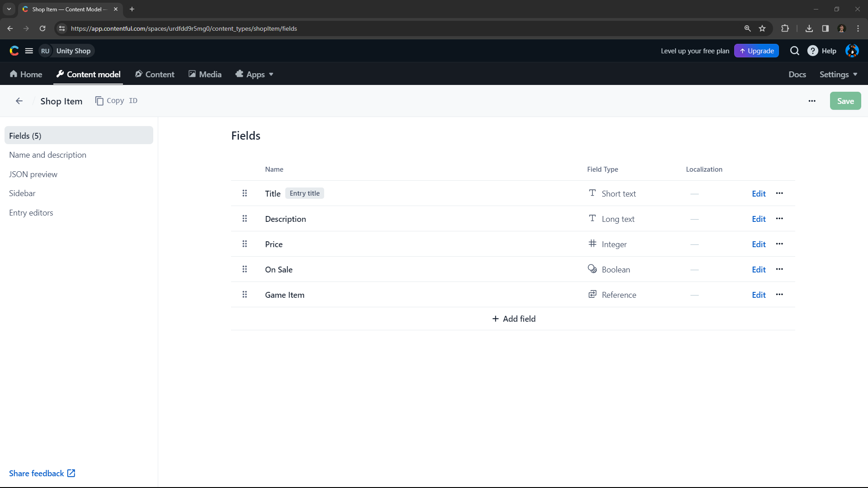
Task: Click the back arrow beside Shop Item
Action: [x=19, y=101]
